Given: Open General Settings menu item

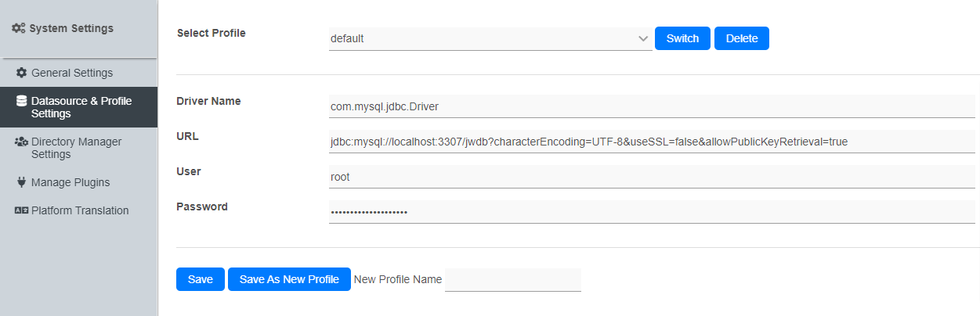Looking at the screenshot, I should coord(71,73).
